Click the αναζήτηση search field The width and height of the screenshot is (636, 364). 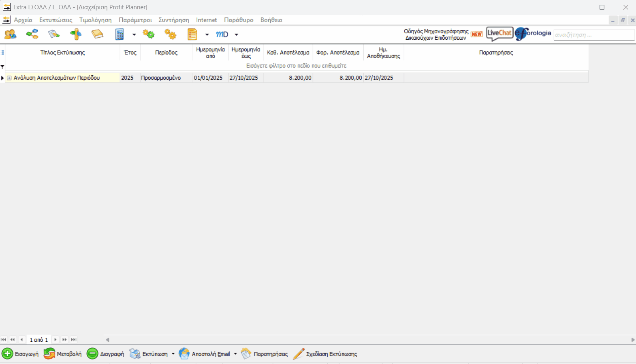coord(593,35)
